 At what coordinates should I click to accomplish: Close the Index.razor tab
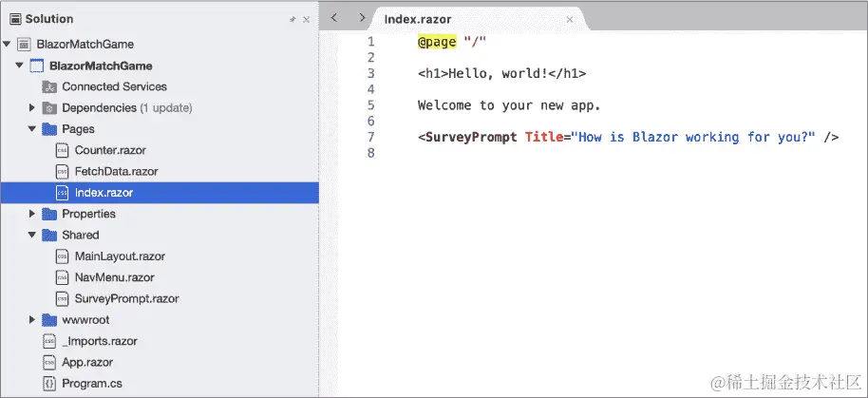pos(570,19)
